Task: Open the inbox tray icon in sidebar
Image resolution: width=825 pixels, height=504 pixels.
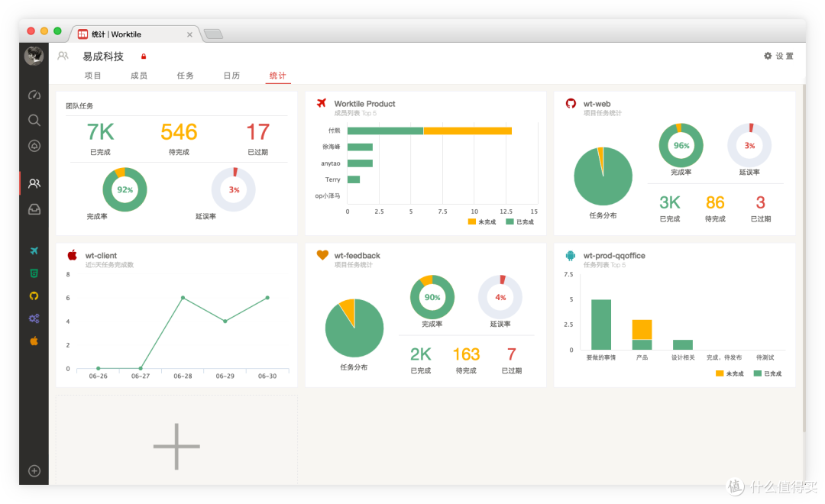Action: [x=34, y=209]
